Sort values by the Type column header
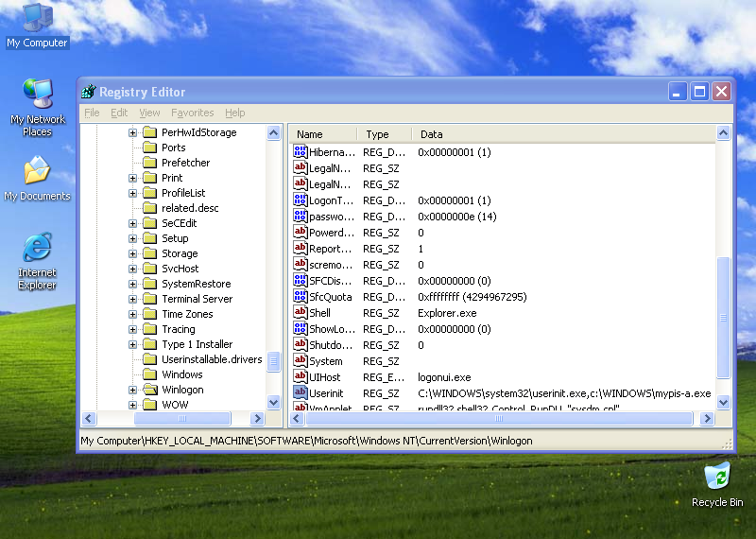Image resolution: width=756 pixels, height=539 pixels. 385,134
